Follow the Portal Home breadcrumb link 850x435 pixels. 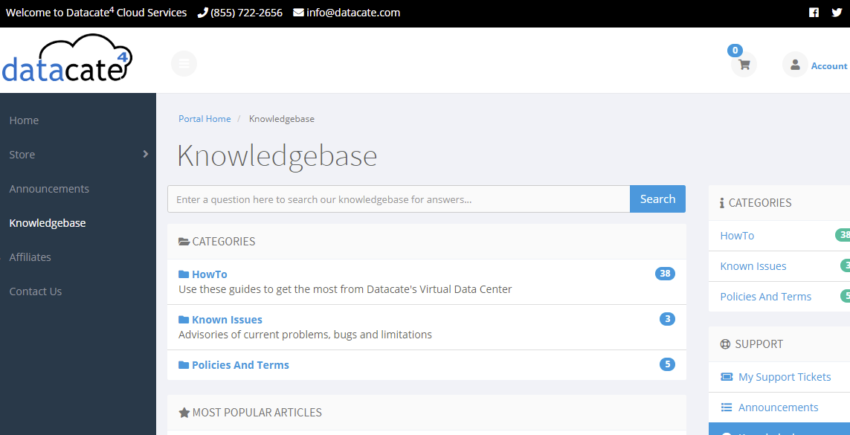(205, 119)
